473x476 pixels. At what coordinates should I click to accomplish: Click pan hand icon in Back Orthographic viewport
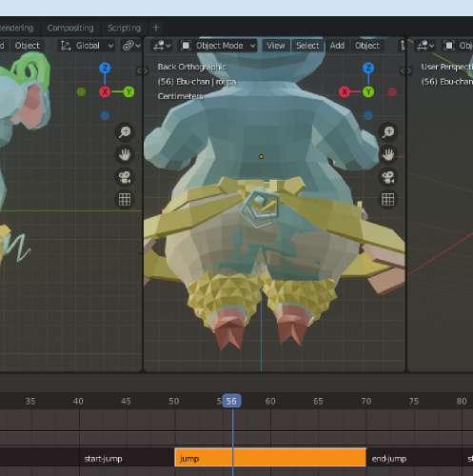pos(388,154)
